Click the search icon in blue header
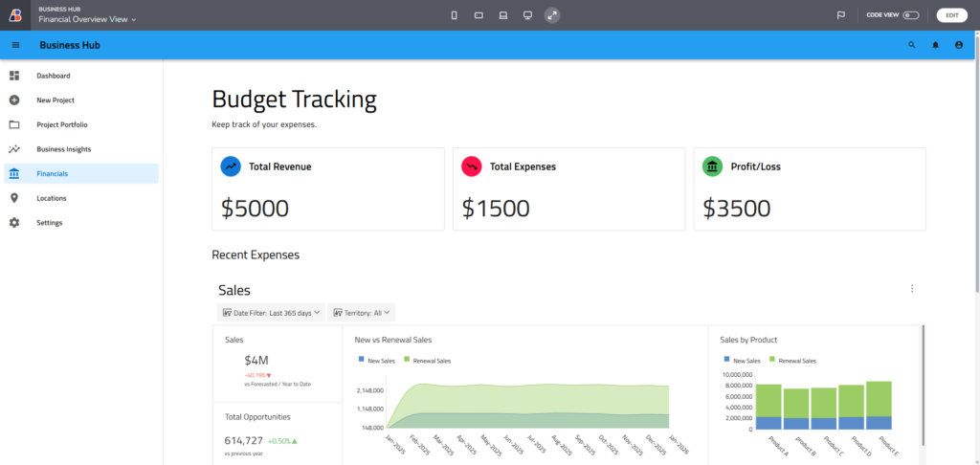Screen dimensions: 980x465 click(911, 45)
